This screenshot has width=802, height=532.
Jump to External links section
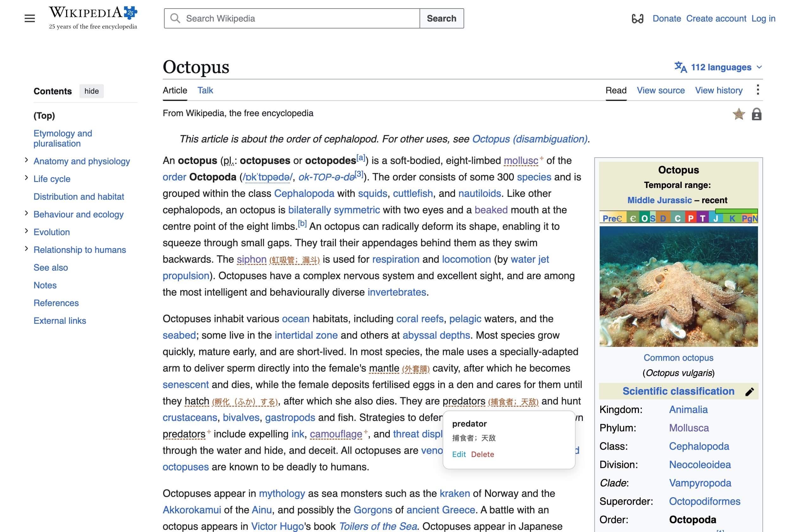coord(60,321)
